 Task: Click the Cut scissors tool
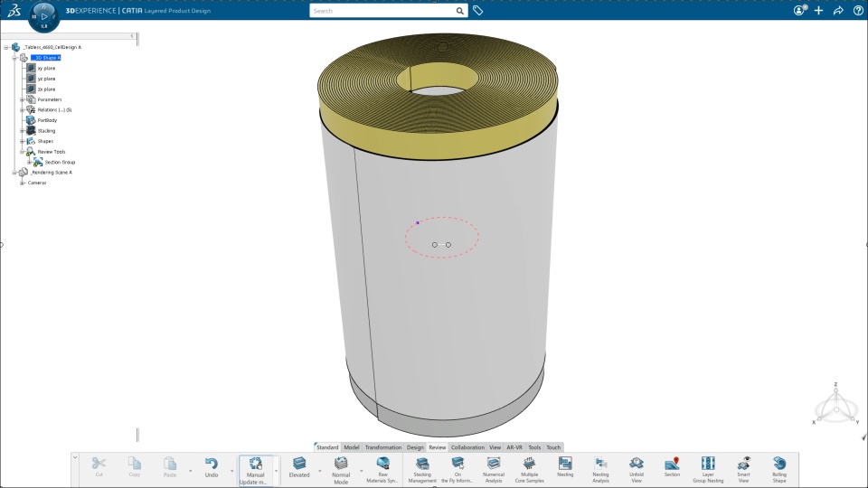(x=99, y=466)
